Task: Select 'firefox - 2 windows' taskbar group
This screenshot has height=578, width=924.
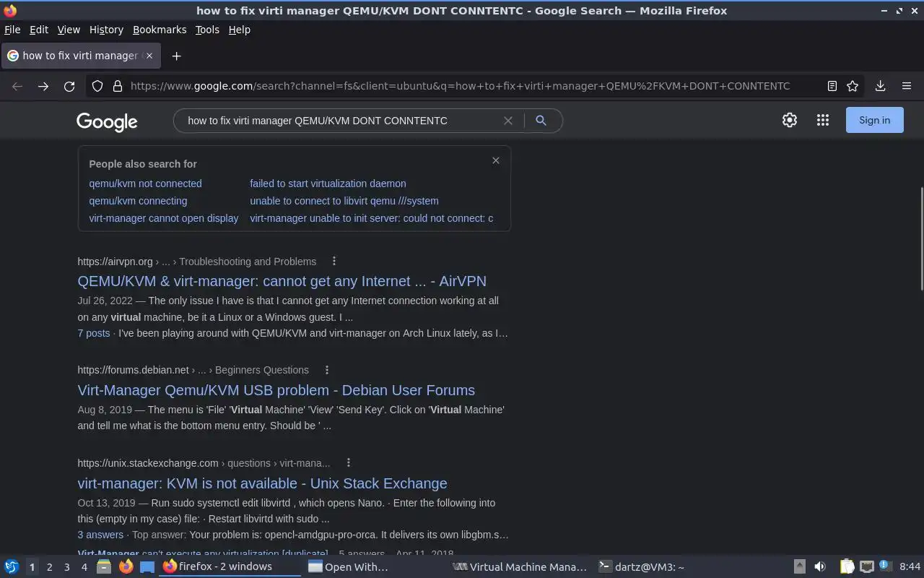Action: (x=230, y=566)
